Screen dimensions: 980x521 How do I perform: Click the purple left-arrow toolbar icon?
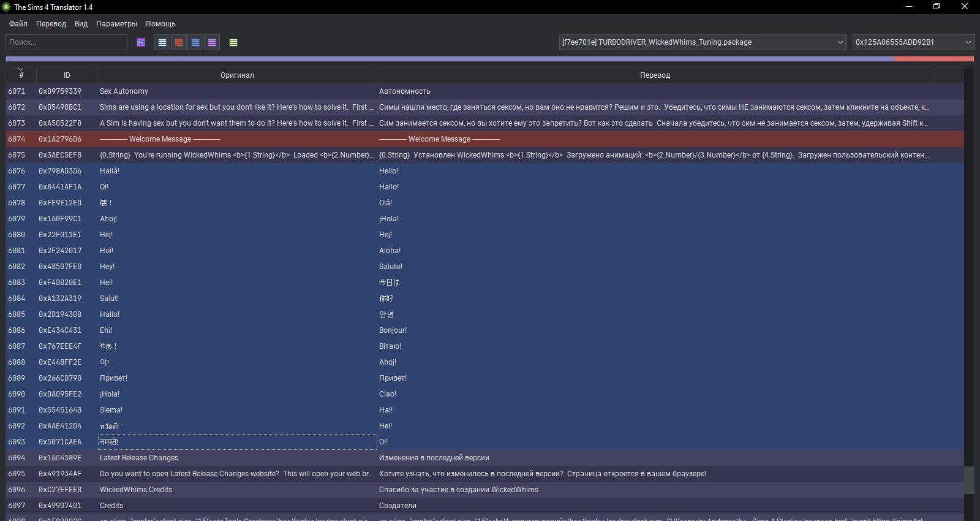pos(141,42)
